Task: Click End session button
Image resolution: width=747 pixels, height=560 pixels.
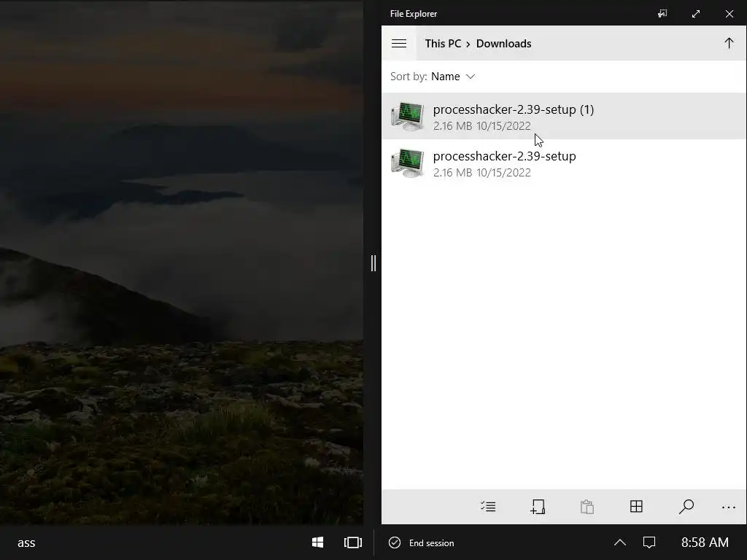Action: coord(422,542)
